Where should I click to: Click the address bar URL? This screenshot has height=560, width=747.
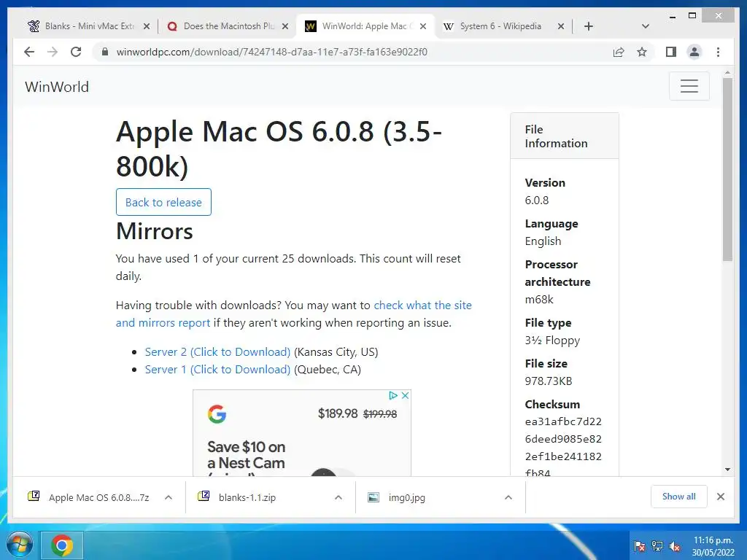tap(271, 52)
